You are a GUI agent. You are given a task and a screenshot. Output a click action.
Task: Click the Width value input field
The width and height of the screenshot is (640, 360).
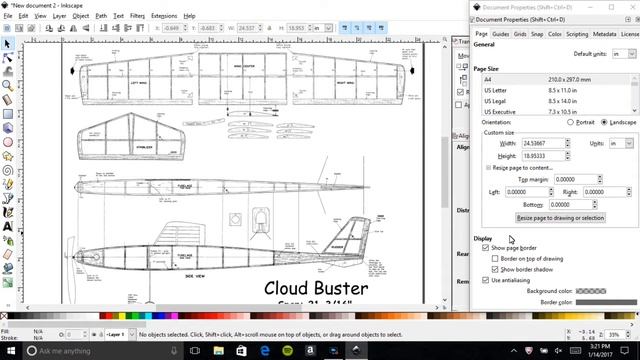click(x=543, y=143)
